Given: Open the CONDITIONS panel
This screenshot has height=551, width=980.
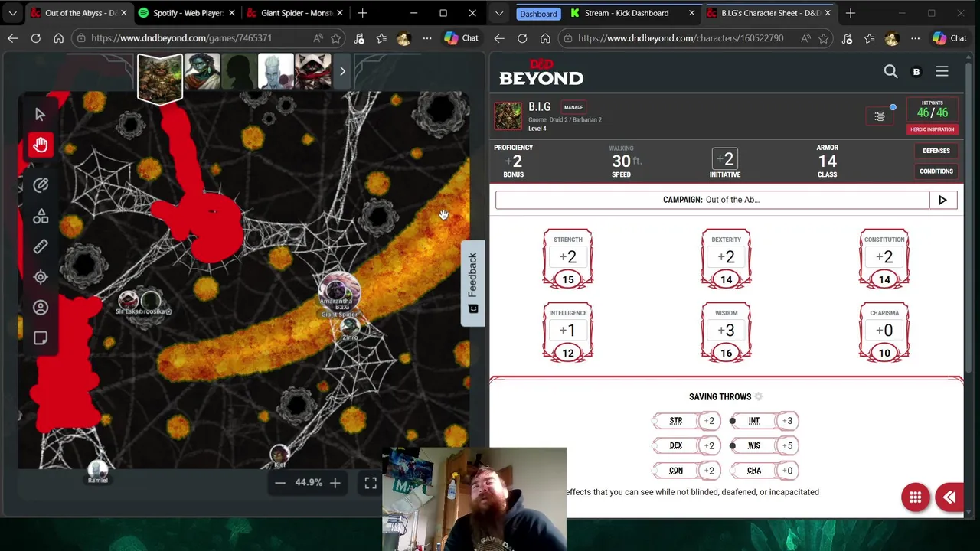Looking at the screenshot, I should pos(936,171).
